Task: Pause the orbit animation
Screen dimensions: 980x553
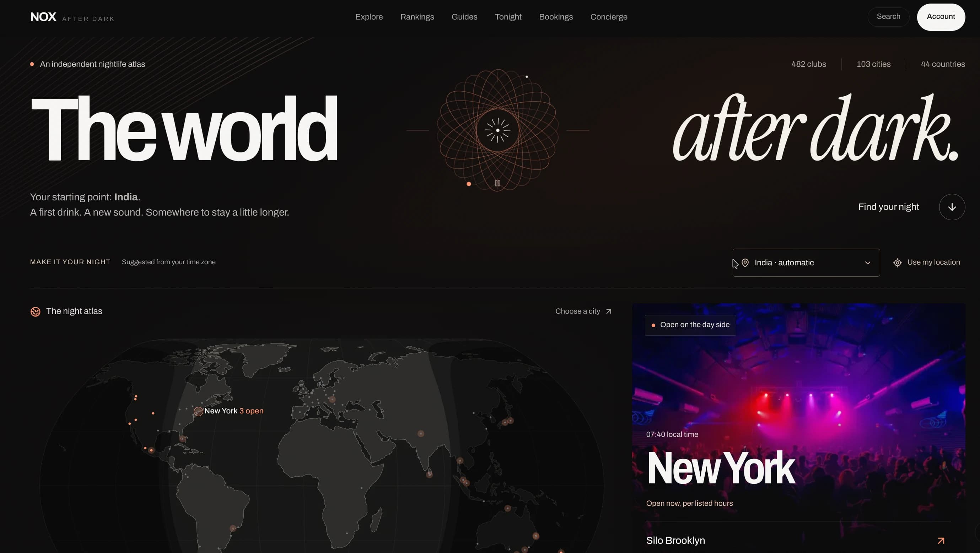Action: pyautogui.click(x=497, y=183)
